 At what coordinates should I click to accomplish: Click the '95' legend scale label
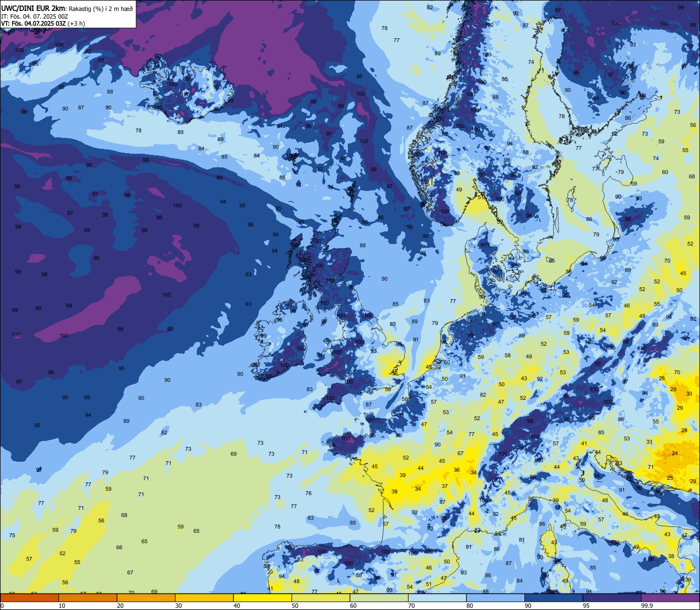tap(587, 606)
